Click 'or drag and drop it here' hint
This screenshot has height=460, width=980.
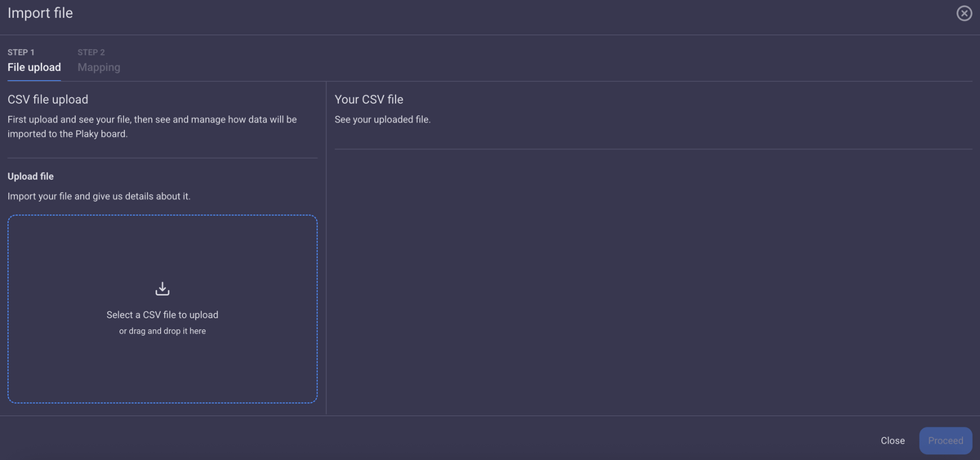163,331
